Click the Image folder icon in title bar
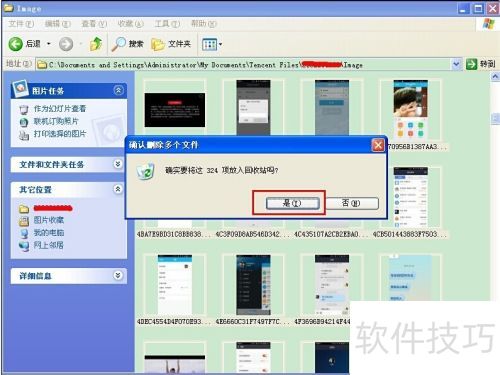 click(8, 8)
